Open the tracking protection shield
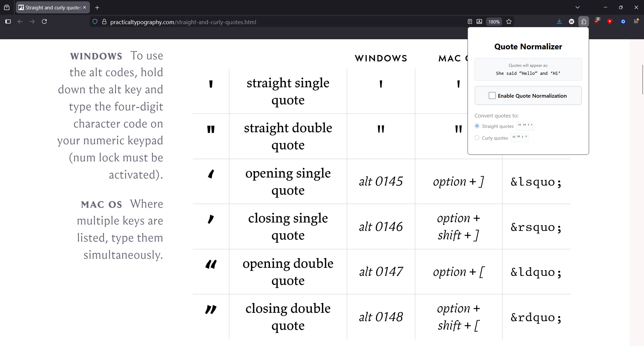This screenshot has width=644, height=346. (x=95, y=22)
